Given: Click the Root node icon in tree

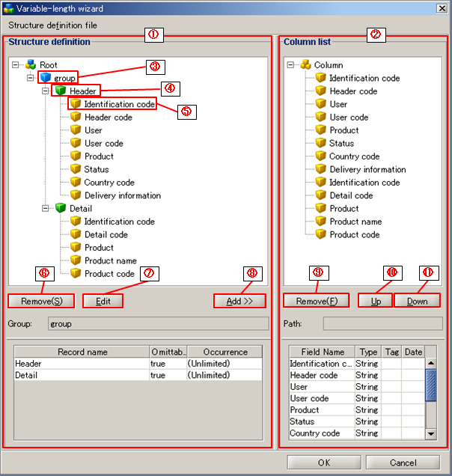Looking at the screenshot, I should (31, 65).
